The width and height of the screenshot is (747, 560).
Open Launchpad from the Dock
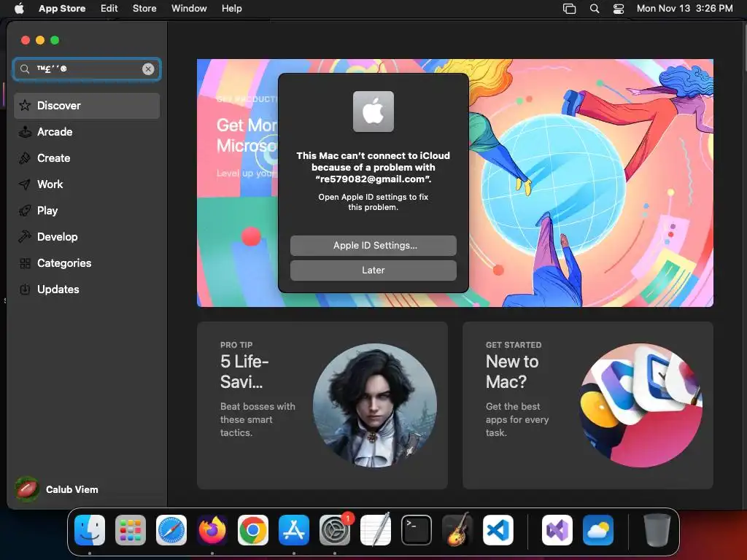tap(131, 529)
